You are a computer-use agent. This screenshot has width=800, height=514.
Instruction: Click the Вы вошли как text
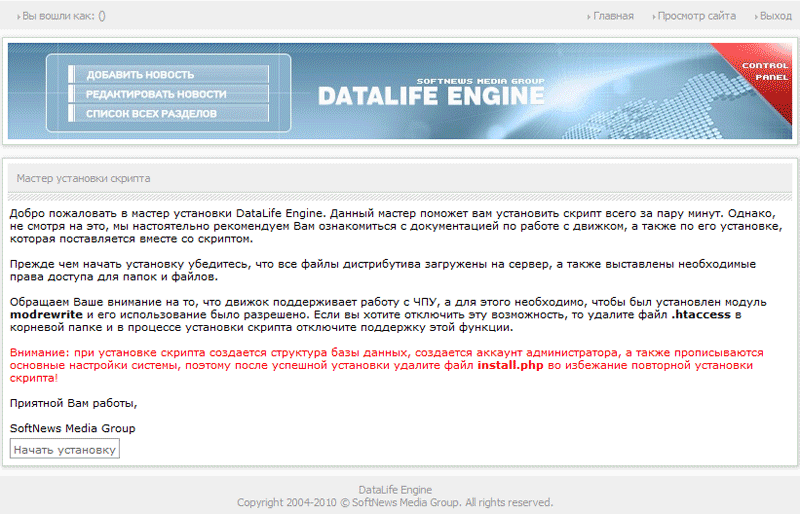[63, 16]
